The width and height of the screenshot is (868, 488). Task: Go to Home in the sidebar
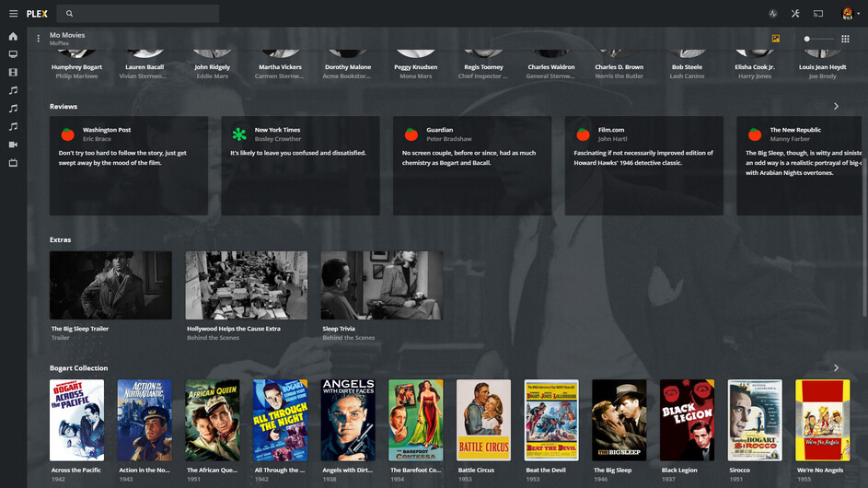pos(13,37)
